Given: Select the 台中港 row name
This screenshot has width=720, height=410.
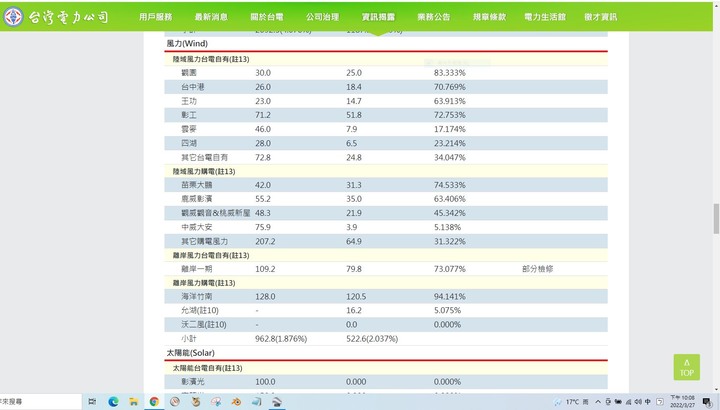Looking at the screenshot, I should coord(192,87).
